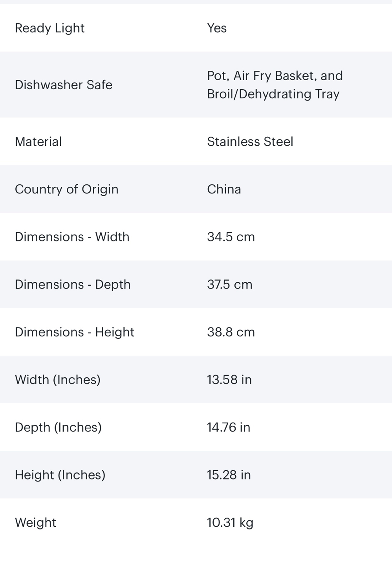Click the Yes value for Ready Light

tap(216, 28)
